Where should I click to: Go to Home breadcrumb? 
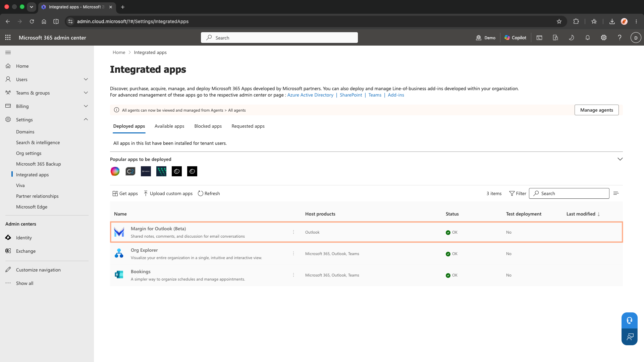(119, 52)
